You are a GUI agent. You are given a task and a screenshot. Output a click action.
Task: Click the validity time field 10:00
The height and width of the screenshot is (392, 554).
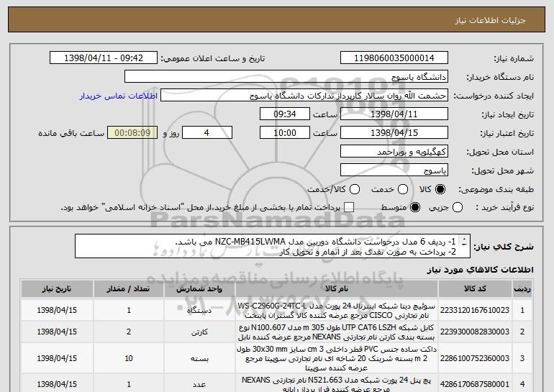pos(285,133)
